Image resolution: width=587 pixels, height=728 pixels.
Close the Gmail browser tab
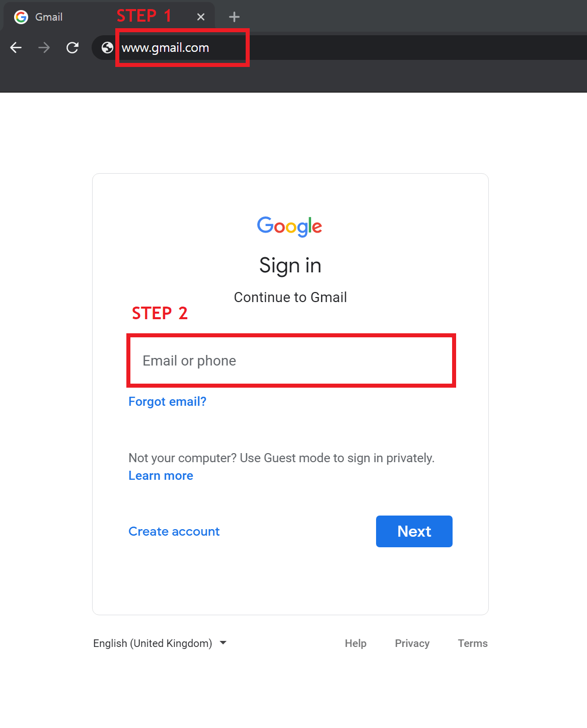pyautogui.click(x=201, y=17)
